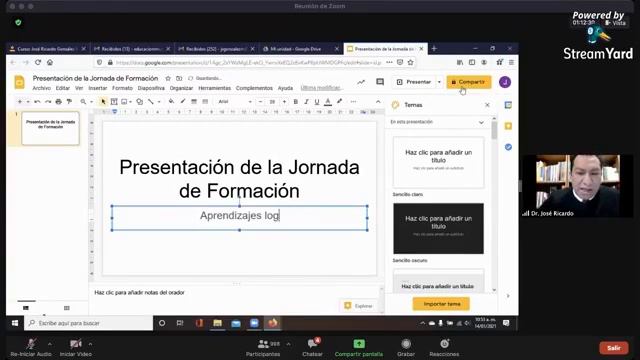Open the Complementos menu
This screenshot has width=640, height=360.
tap(254, 88)
